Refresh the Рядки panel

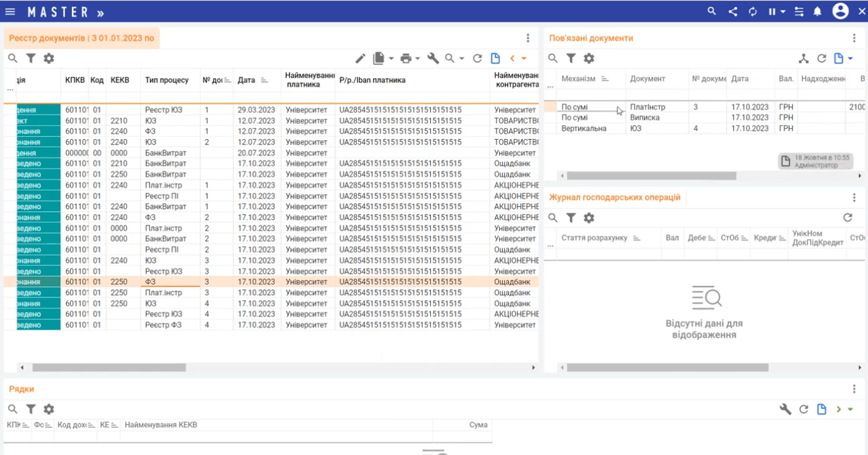[x=804, y=409]
